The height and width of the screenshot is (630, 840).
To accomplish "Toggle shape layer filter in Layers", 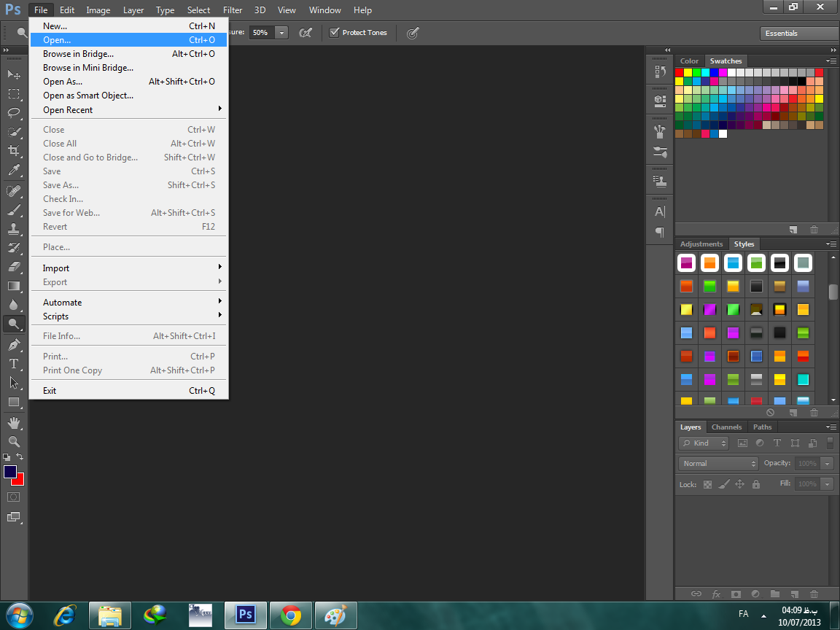I will pyautogui.click(x=795, y=443).
